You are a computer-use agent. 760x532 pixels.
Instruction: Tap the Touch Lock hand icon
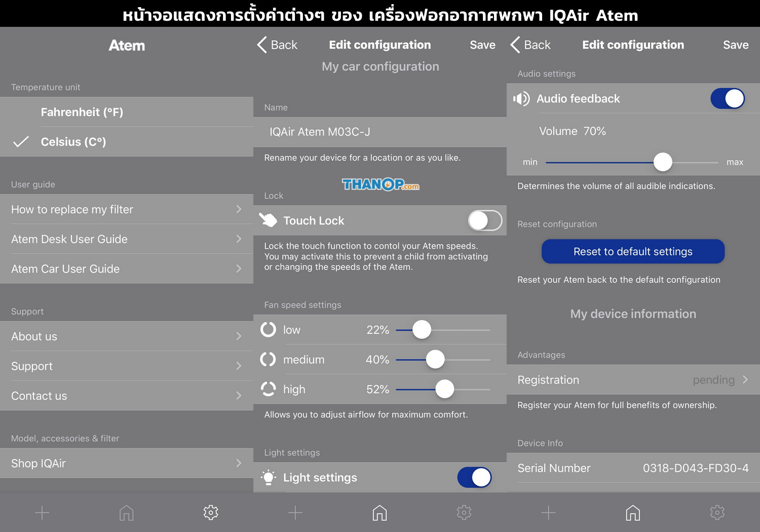(268, 220)
